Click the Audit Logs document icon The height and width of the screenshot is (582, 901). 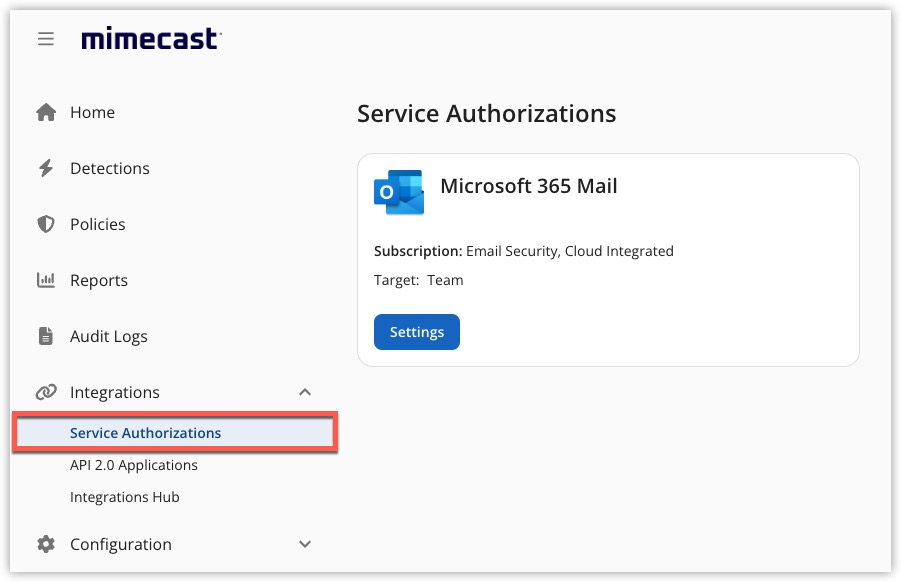pos(46,337)
